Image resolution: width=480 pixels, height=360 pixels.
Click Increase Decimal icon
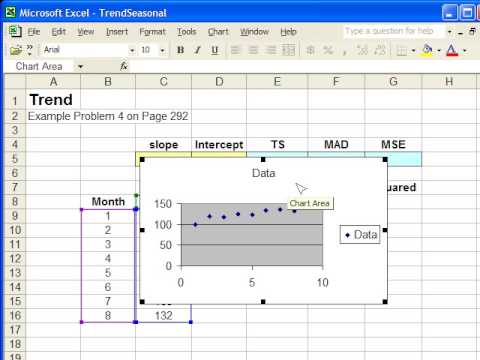362,50
